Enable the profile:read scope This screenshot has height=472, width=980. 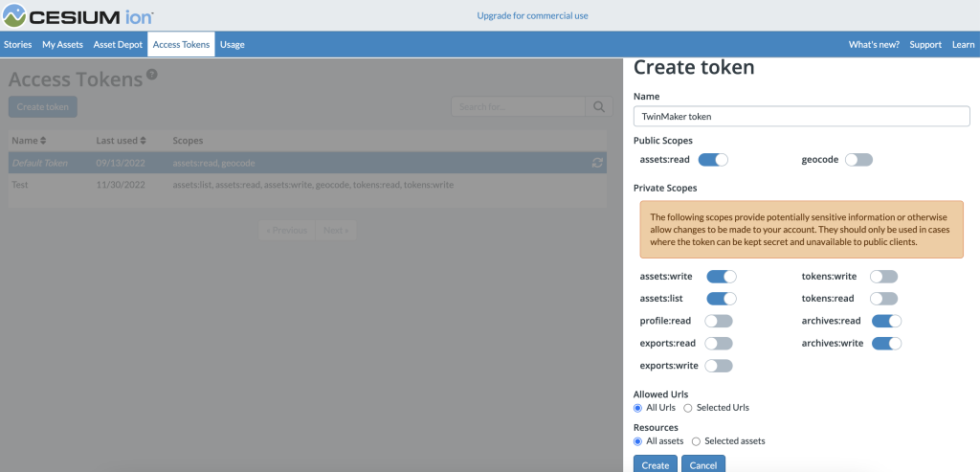[718, 322]
